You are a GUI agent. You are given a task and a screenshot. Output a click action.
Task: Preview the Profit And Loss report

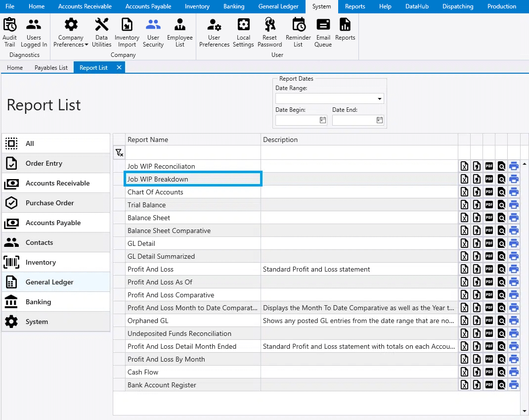[501, 269]
